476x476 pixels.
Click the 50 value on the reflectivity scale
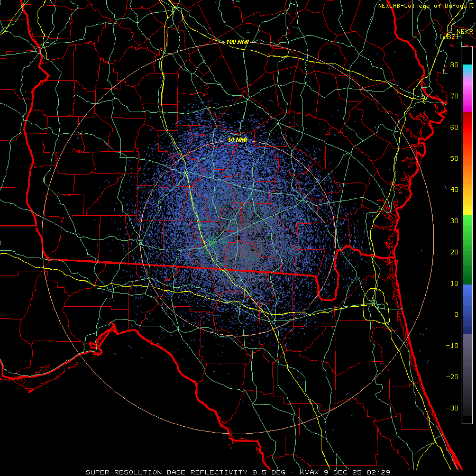click(x=454, y=159)
